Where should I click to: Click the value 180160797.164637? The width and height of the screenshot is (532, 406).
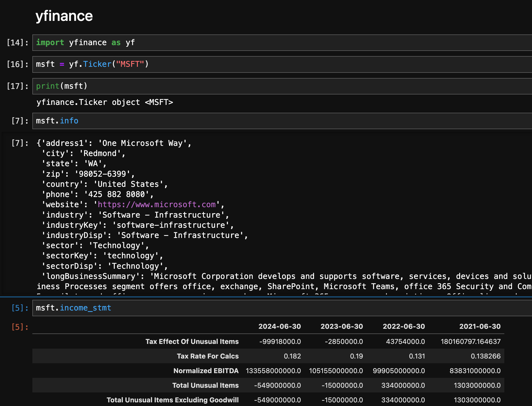pos(471,342)
